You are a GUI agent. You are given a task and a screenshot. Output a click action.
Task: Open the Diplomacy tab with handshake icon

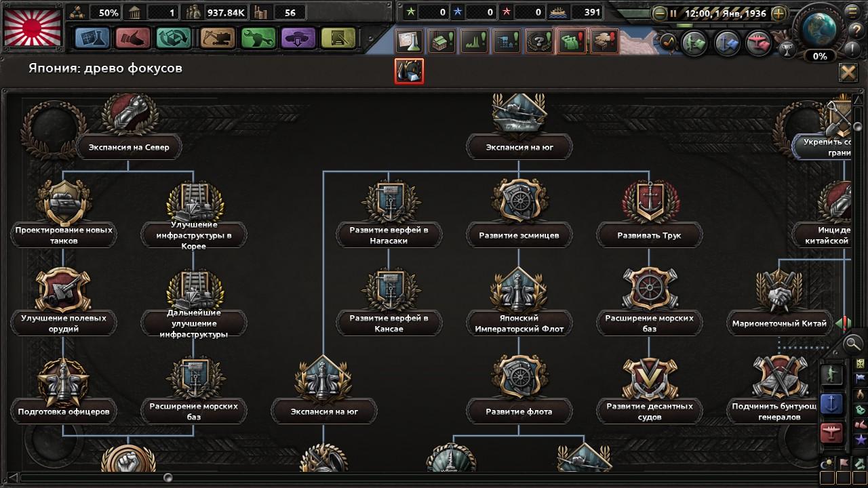coord(132,38)
